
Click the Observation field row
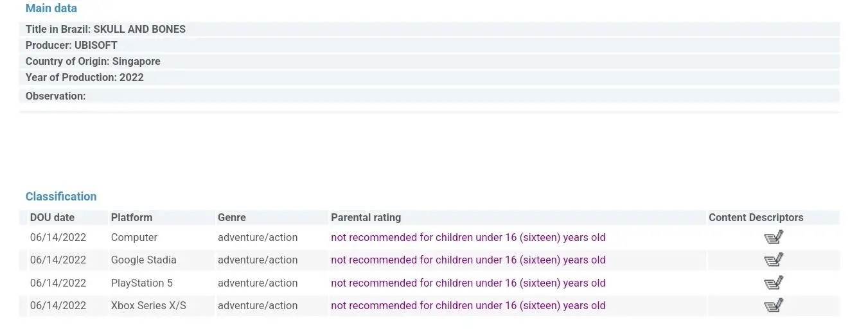click(429, 96)
